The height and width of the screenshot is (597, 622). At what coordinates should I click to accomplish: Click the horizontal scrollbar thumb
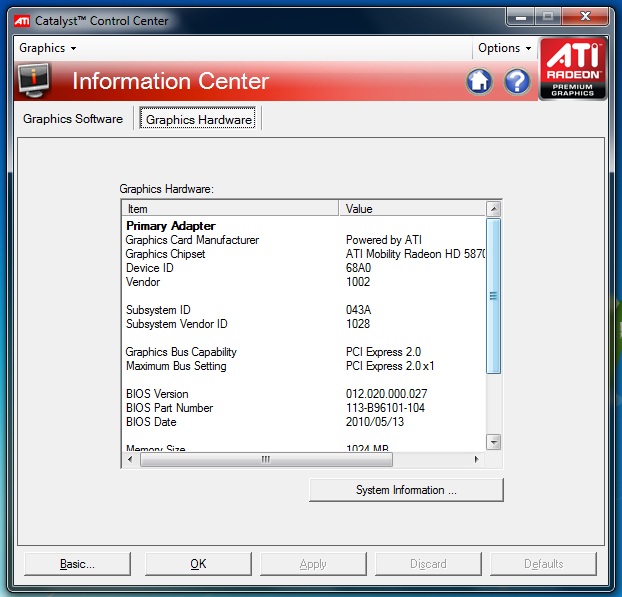(266, 459)
